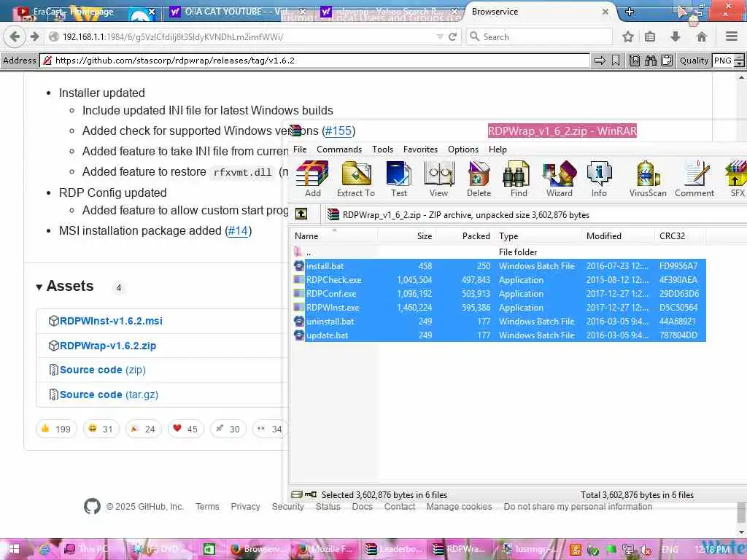Click the Firefox forward arrow
747x560 pixels.
point(35,36)
